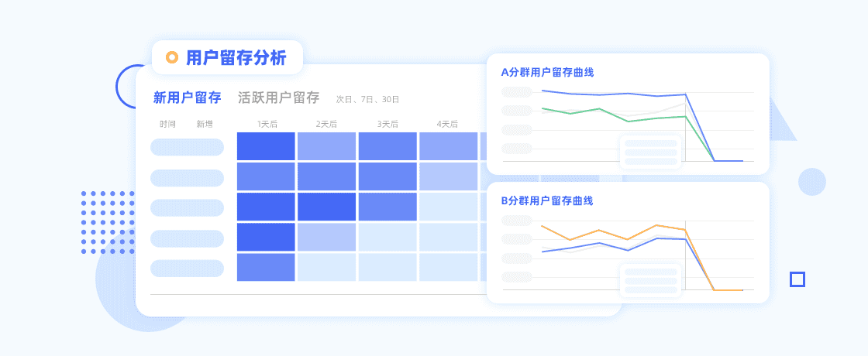Click the legend box in the A分群 chart
Image resolution: width=868 pixels, height=356 pixels.
[650, 152]
